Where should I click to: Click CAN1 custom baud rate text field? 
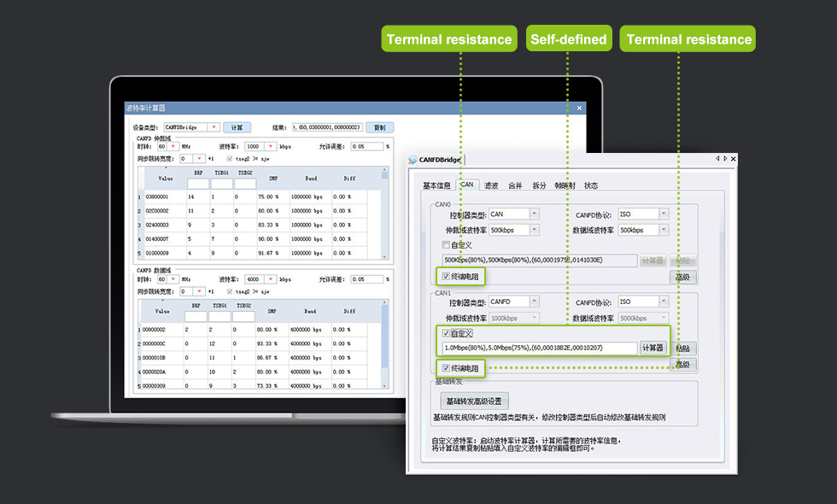click(x=539, y=348)
